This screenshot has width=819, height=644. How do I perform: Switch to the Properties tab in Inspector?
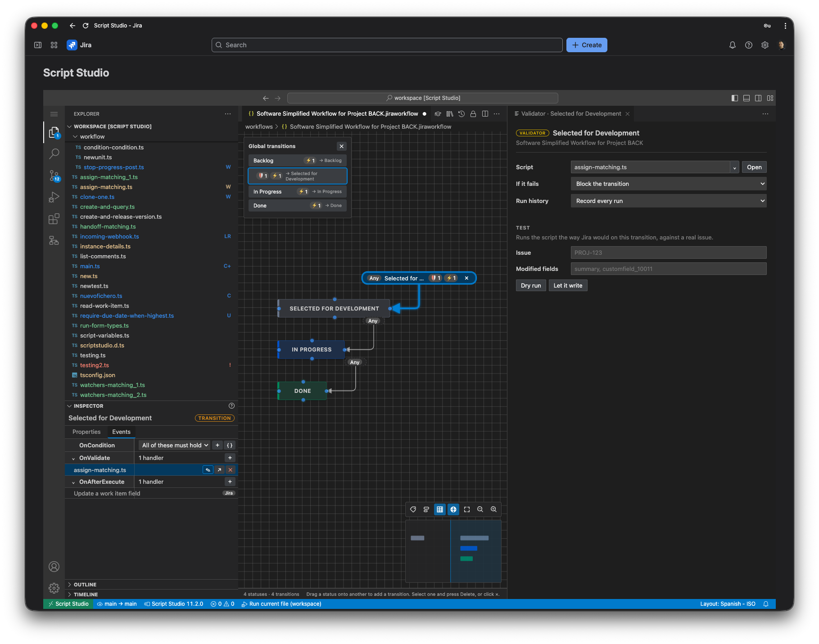click(86, 432)
